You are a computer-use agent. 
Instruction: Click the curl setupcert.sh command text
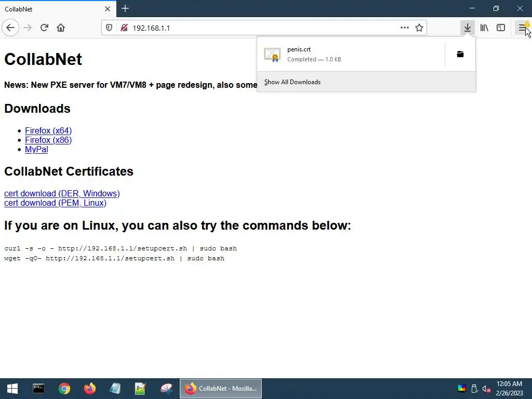(x=121, y=248)
